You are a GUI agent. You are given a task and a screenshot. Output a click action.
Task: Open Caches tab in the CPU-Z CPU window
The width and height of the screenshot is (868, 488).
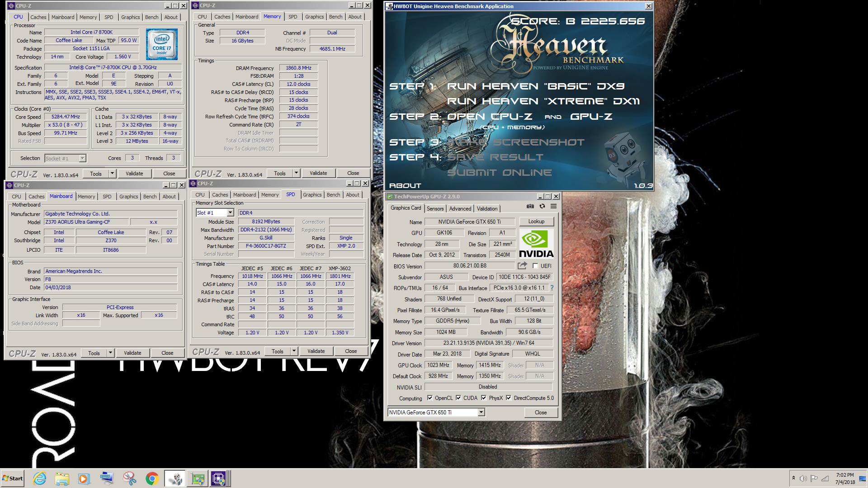coord(38,17)
